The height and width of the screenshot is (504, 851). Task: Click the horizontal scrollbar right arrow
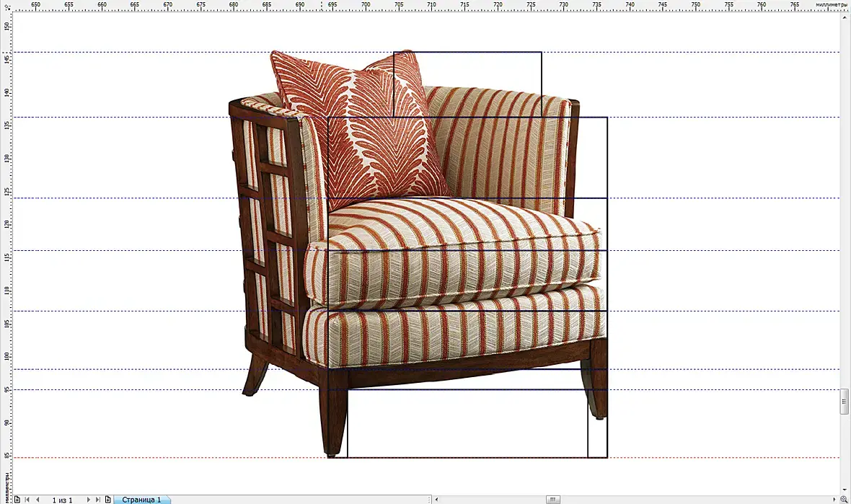(x=834, y=499)
